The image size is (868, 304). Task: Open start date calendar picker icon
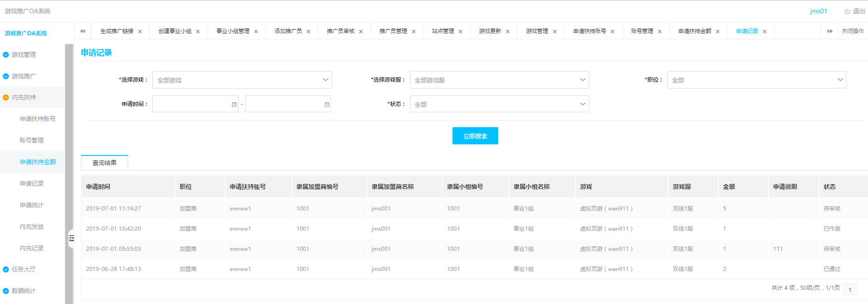(234, 105)
